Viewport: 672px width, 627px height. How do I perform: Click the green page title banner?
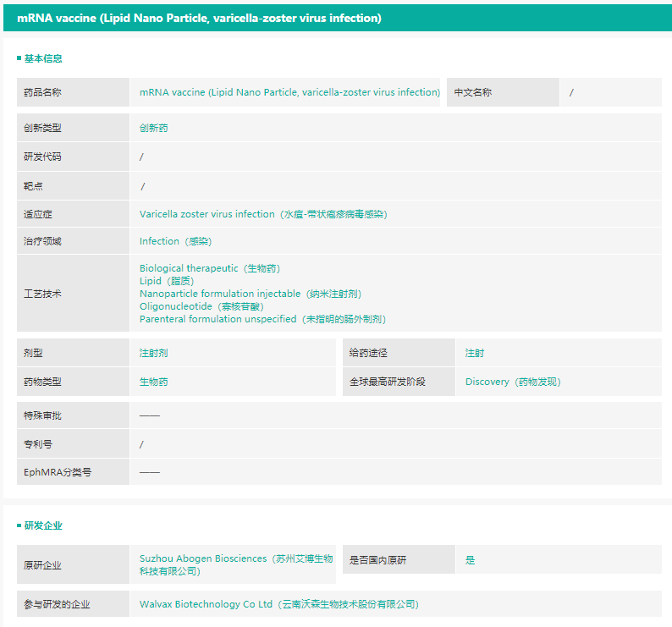tap(336, 18)
